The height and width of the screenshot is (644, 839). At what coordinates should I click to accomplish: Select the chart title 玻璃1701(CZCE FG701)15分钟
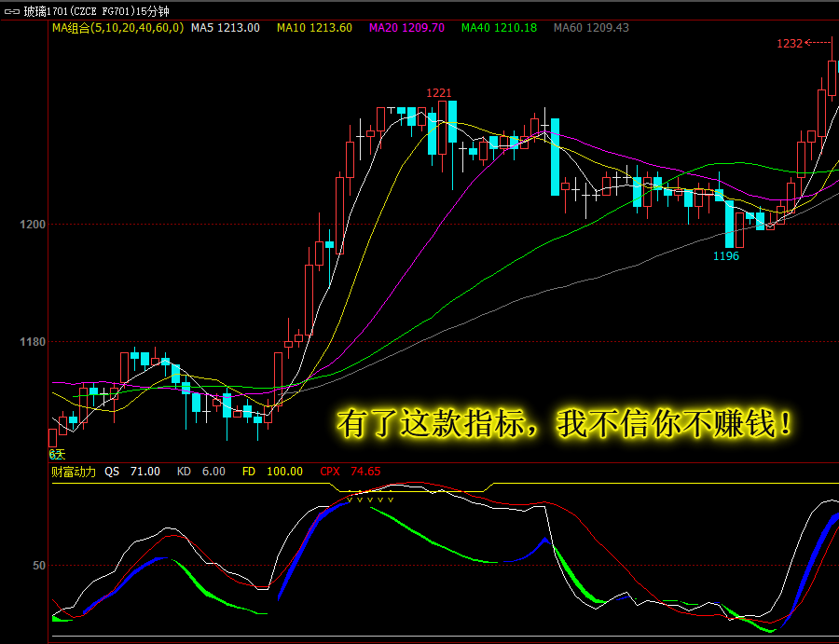pos(96,11)
